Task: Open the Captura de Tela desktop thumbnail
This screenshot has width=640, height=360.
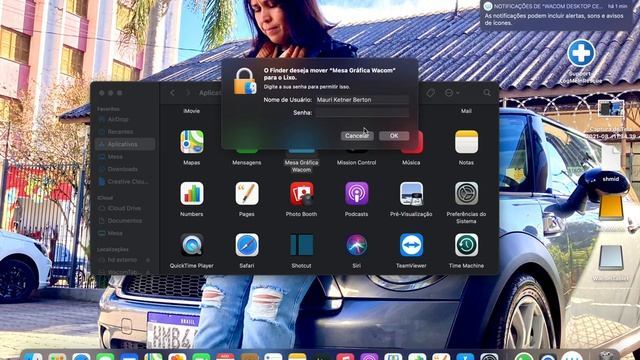Action: 611,108
